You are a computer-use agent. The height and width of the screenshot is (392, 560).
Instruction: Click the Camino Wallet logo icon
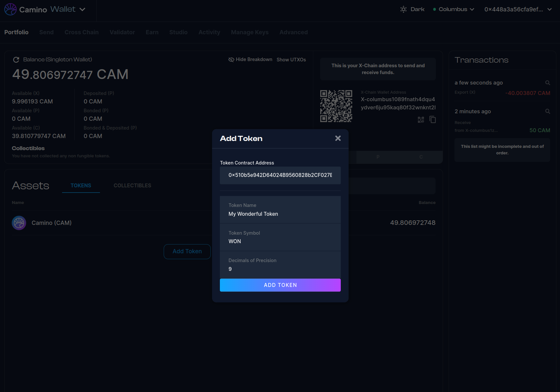coord(10,9)
